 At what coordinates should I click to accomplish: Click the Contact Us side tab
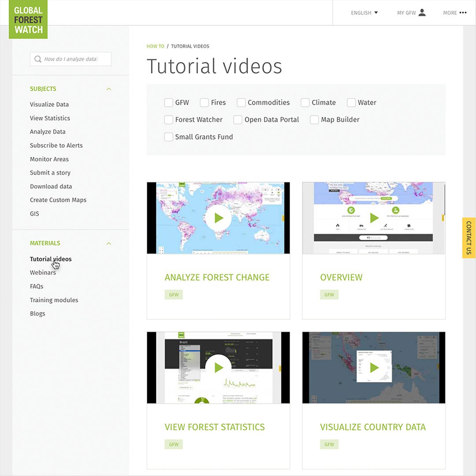[469, 238]
